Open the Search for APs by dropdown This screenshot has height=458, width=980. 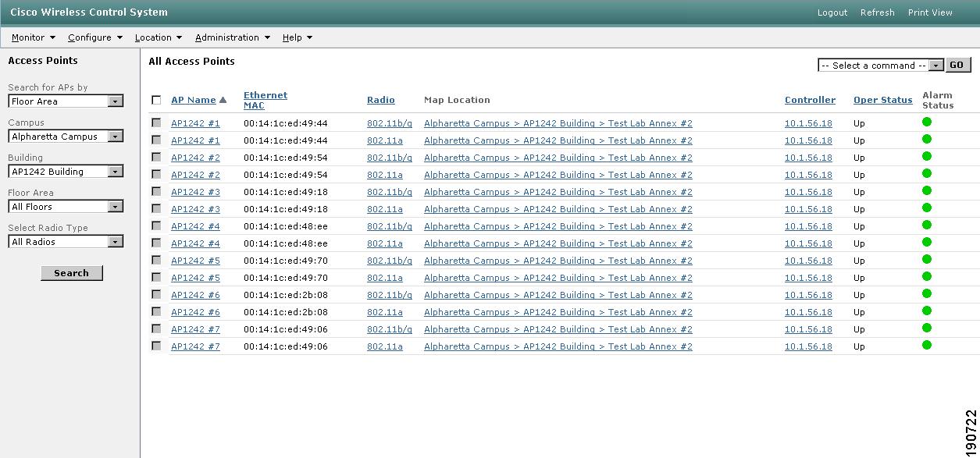point(66,101)
